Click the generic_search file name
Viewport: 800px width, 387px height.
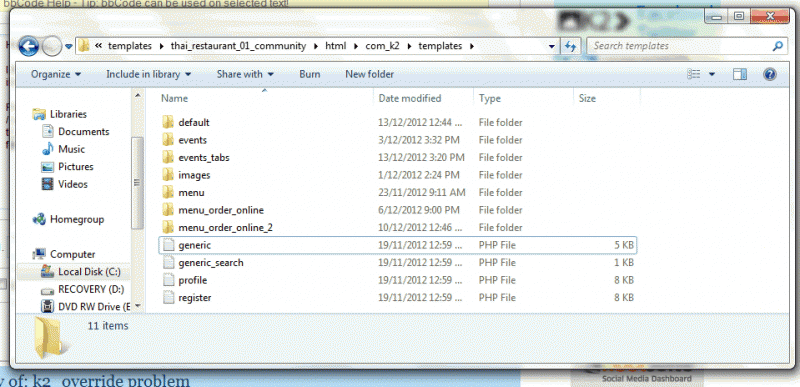point(211,263)
